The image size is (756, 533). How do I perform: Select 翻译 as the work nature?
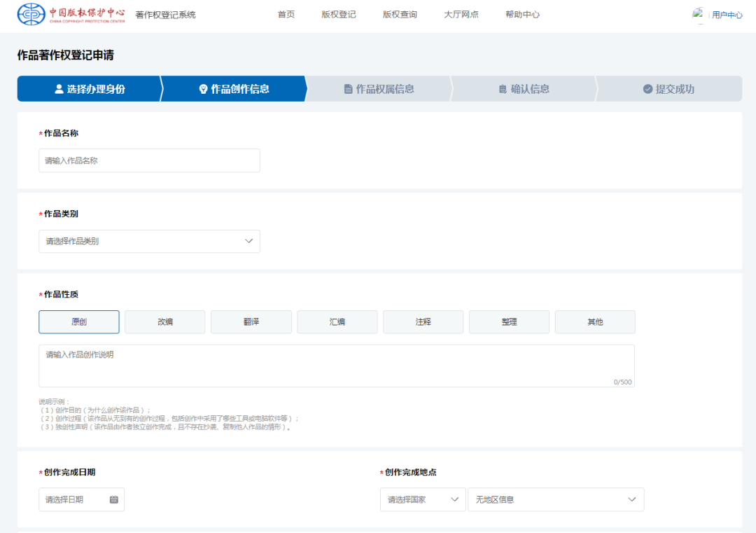pos(251,321)
